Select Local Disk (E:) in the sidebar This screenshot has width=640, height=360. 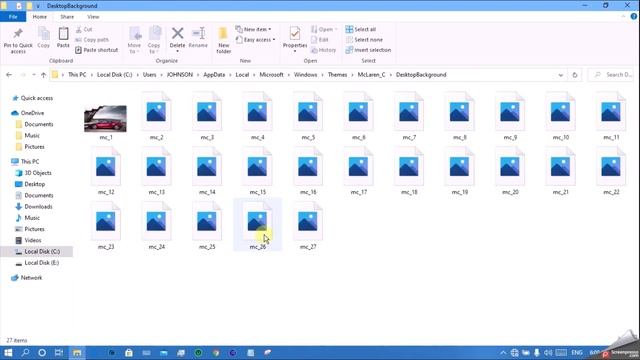(x=37, y=263)
